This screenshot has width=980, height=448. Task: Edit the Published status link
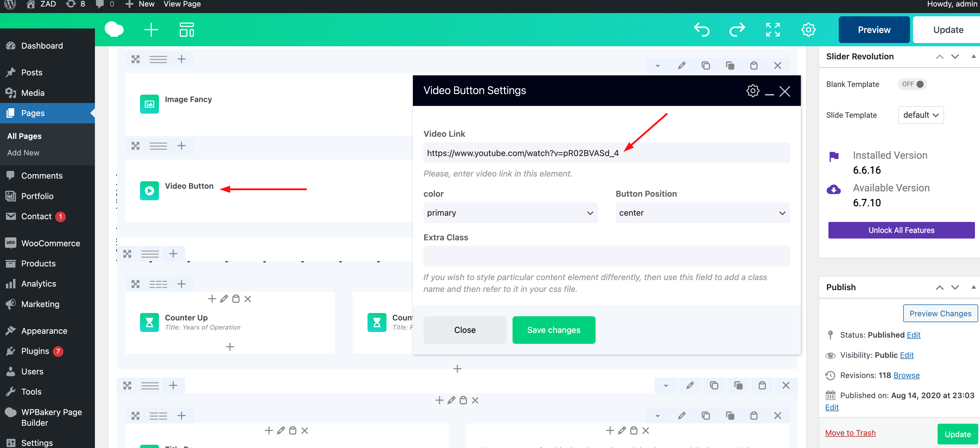[914, 335]
